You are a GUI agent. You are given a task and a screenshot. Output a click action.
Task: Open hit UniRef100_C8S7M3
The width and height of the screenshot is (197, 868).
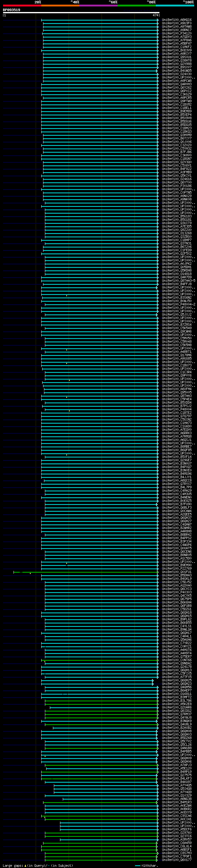[x=177, y=853]
